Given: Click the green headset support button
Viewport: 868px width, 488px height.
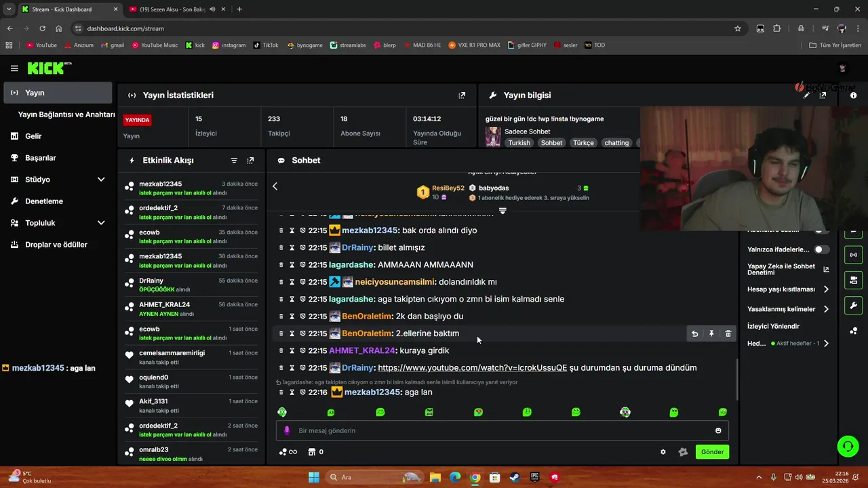Looking at the screenshot, I should point(848,446).
